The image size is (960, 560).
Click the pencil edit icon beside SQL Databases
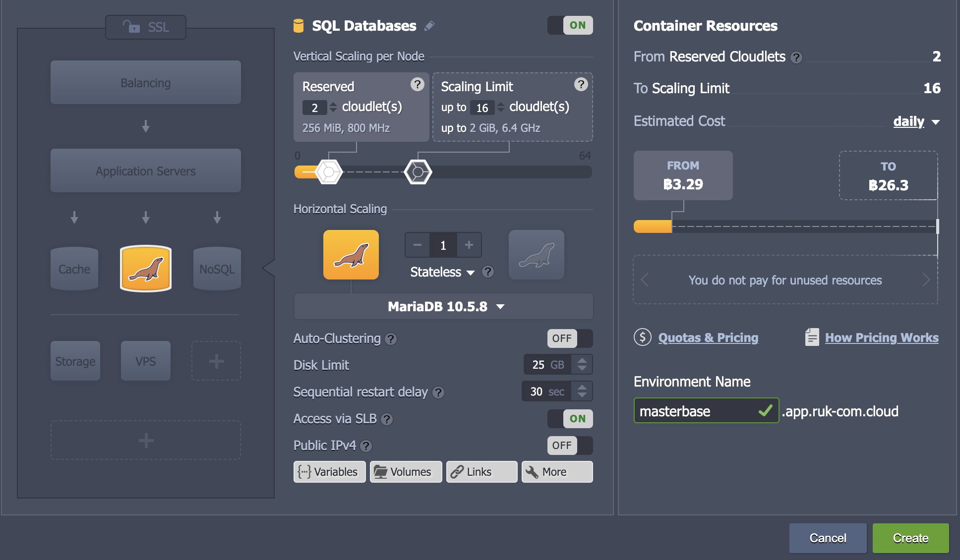429,26
